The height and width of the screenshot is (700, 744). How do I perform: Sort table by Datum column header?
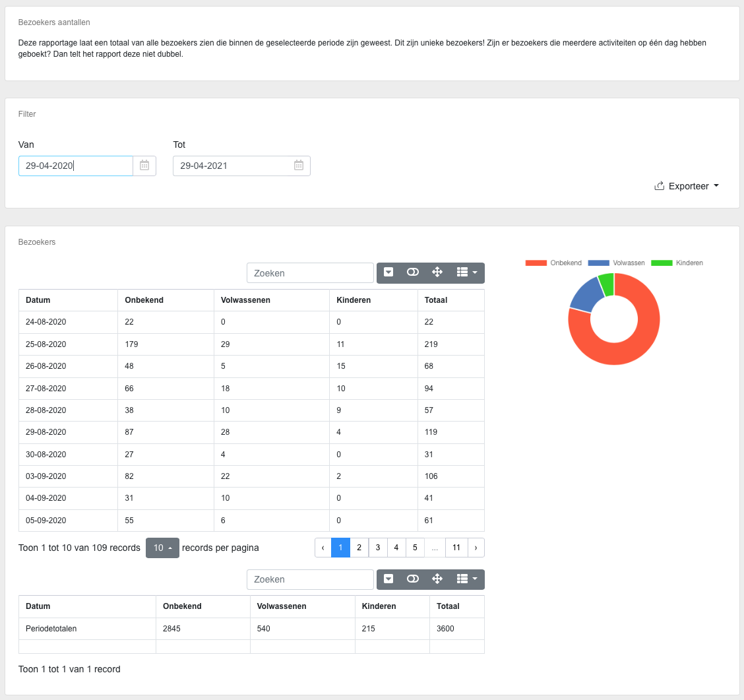point(38,300)
